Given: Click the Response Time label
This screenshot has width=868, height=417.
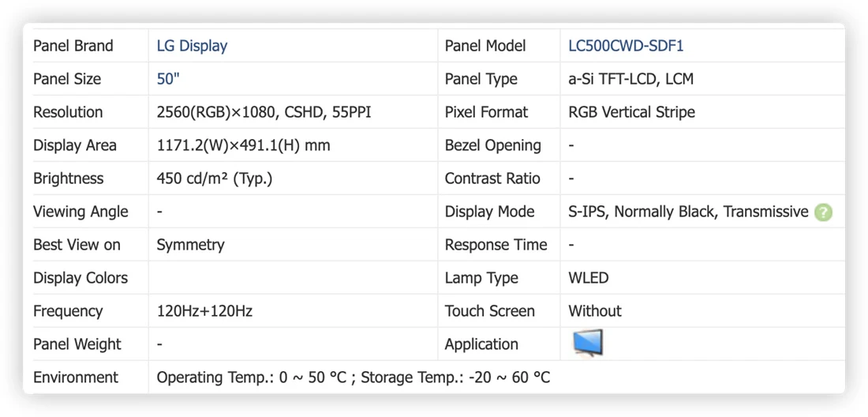Looking at the screenshot, I should click(496, 245).
